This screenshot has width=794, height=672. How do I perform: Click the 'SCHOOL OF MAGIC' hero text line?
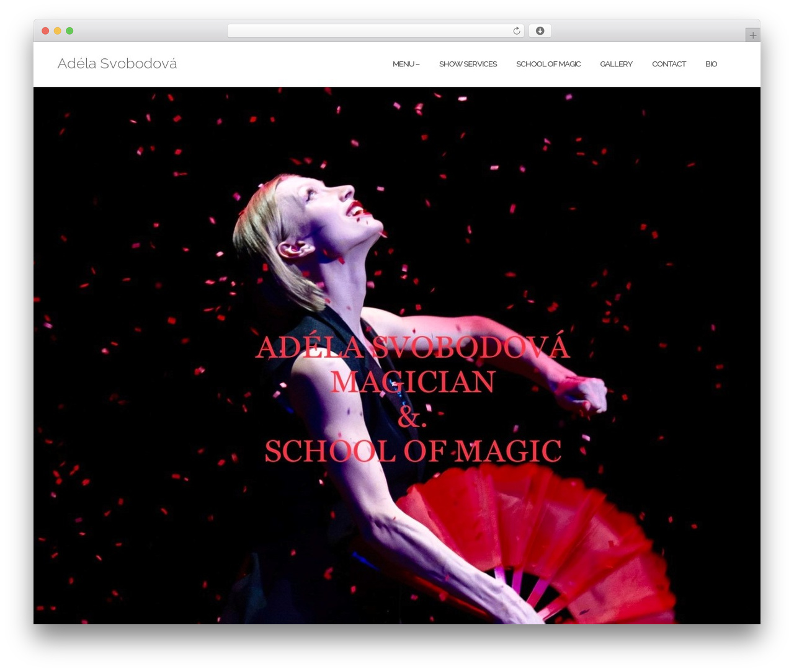point(413,451)
